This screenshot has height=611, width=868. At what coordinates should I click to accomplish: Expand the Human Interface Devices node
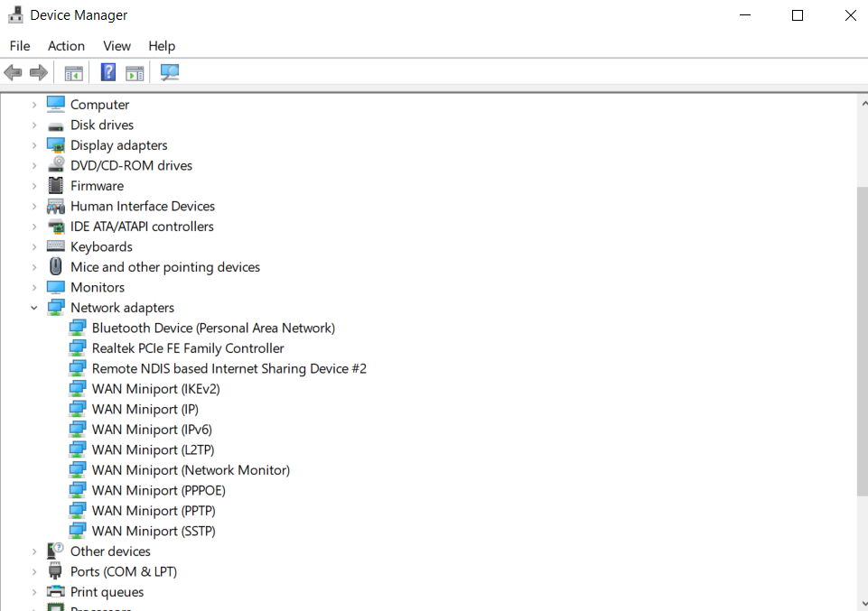(x=34, y=207)
